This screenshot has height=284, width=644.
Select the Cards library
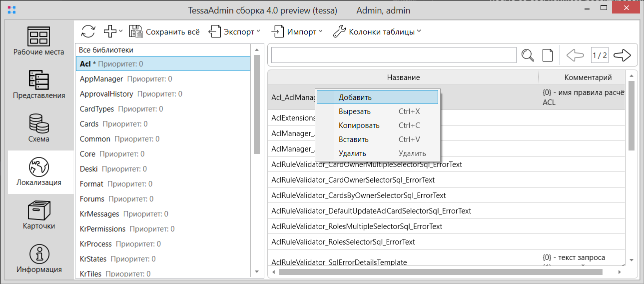click(163, 124)
